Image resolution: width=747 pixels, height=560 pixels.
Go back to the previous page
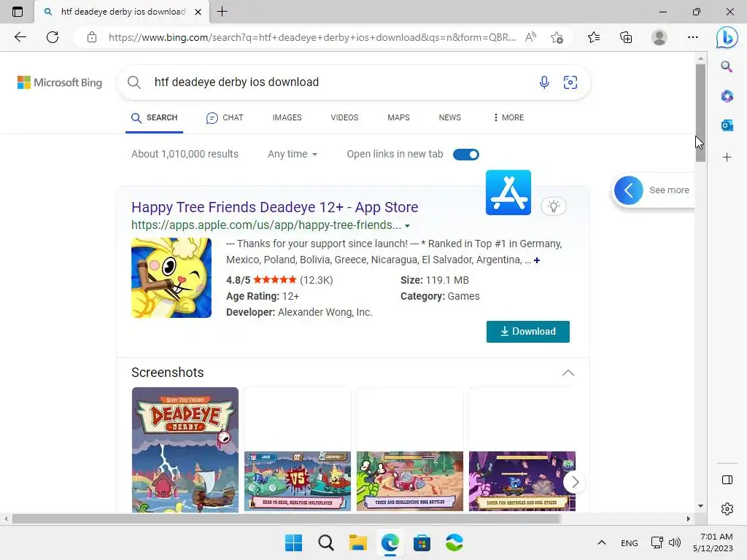20,37
